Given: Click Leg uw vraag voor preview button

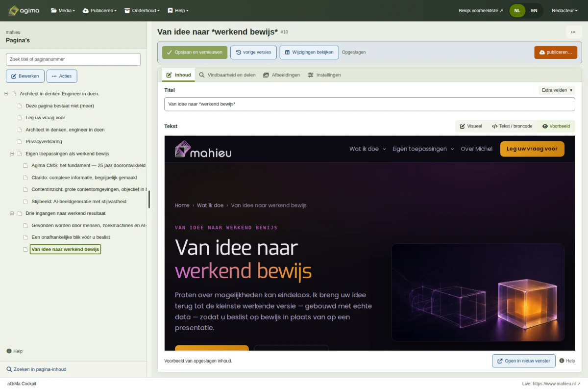Looking at the screenshot, I should coord(532,149).
